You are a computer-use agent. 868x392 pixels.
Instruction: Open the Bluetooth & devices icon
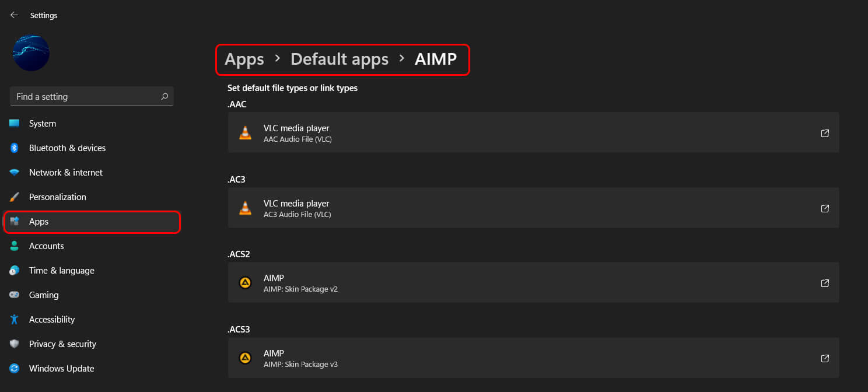click(15, 148)
